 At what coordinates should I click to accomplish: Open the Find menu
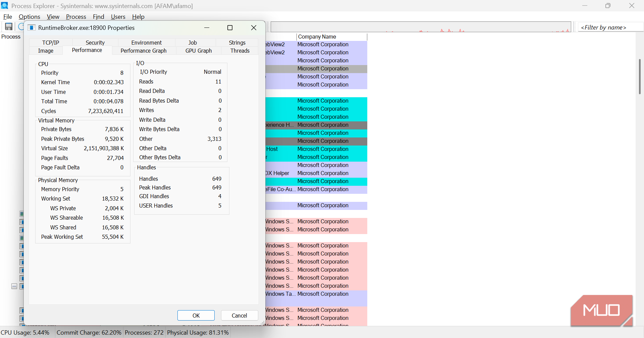(98, 17)
